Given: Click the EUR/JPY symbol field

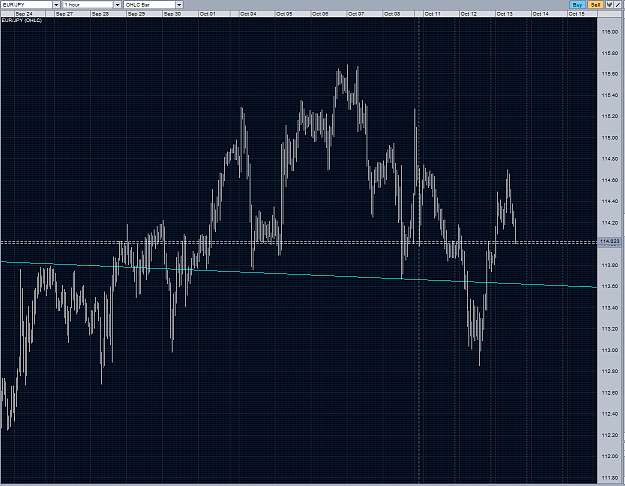Looking at the screenshot, I should click(x=27, y=5).
